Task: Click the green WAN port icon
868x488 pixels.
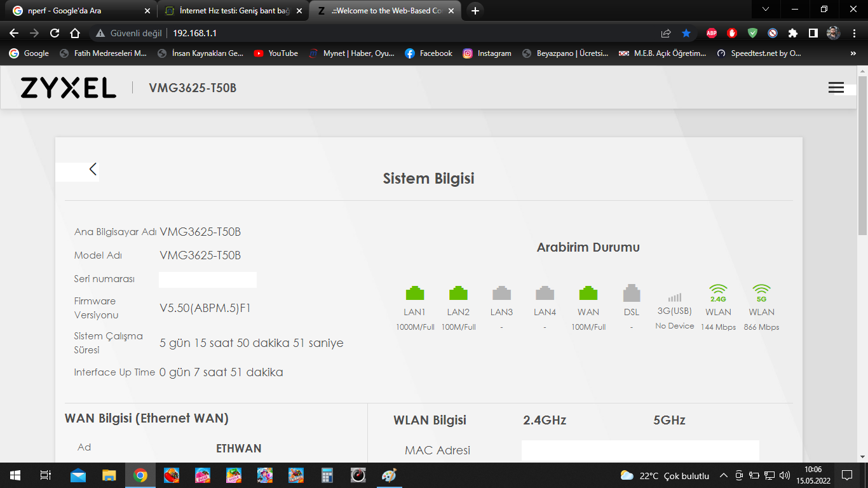Action: 588,293
